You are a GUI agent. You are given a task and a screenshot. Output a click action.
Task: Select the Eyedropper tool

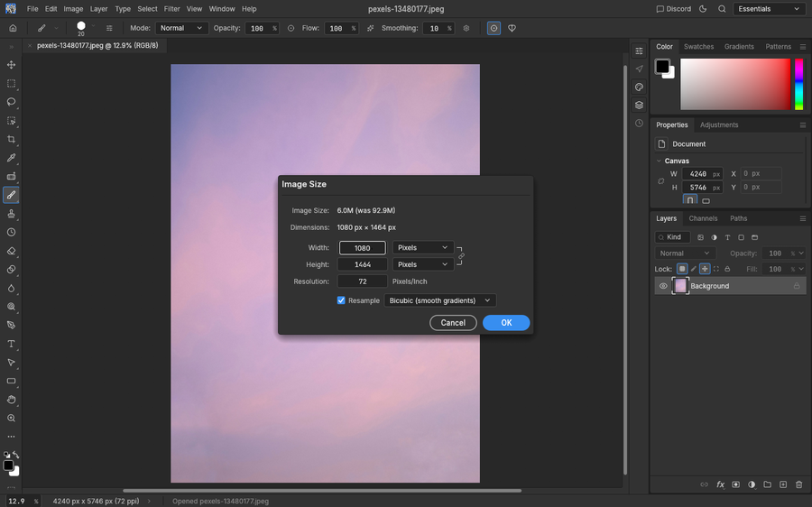(x=11, y=158)
